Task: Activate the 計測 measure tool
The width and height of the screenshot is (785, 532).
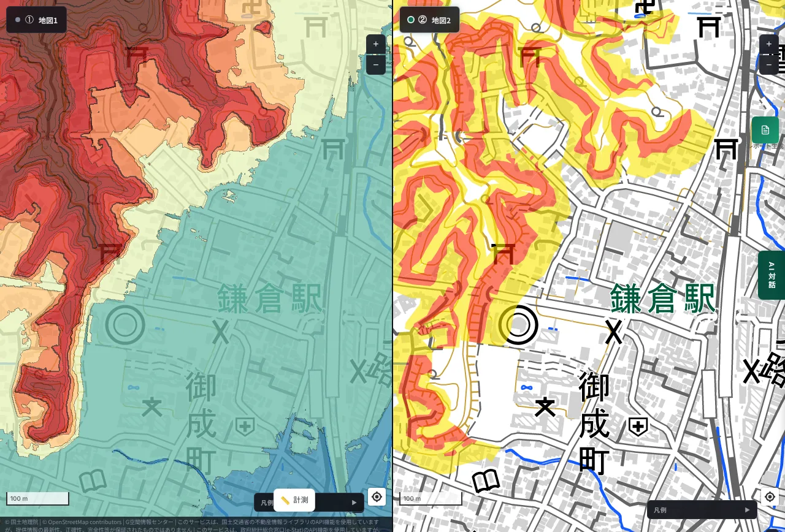Action: [x=294, y=500]
